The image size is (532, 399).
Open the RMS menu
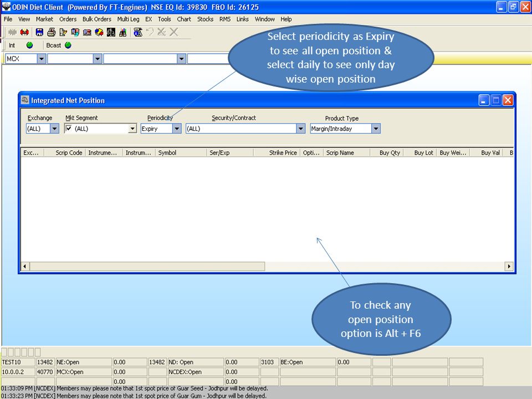pos(225,19)
